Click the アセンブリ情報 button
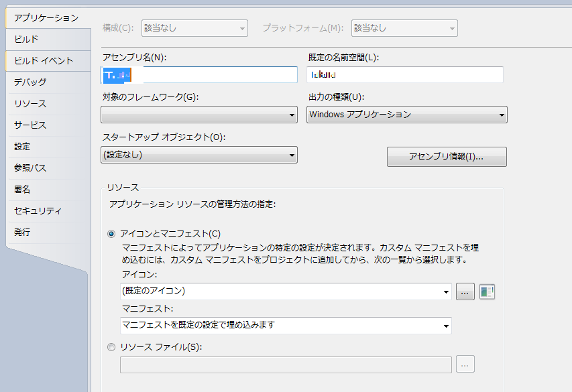Image resolution: width=572 pixels, height=392 pixels. point(447,157)
